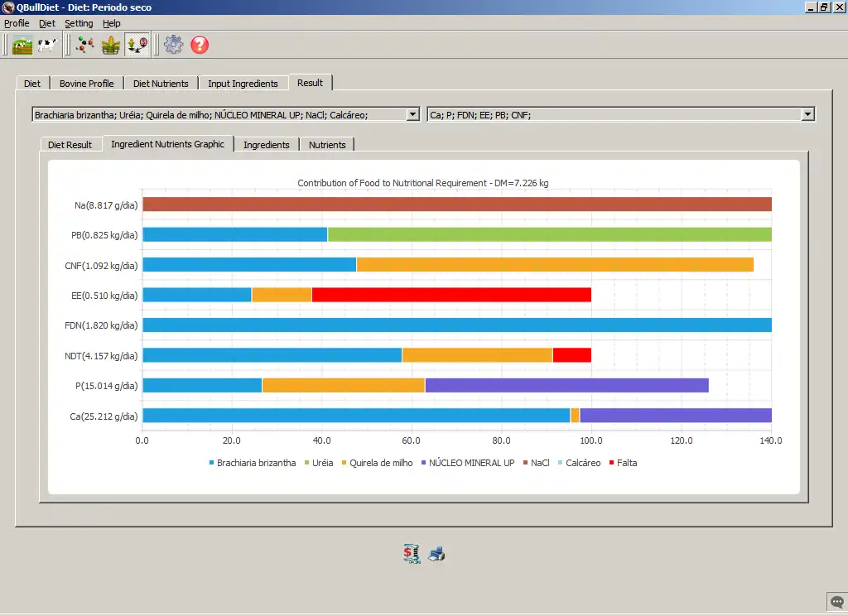The height and width of the screenshot is (616, 848).
Task: Click the NaCl legend entry
Action: click(x=536, y=463)
